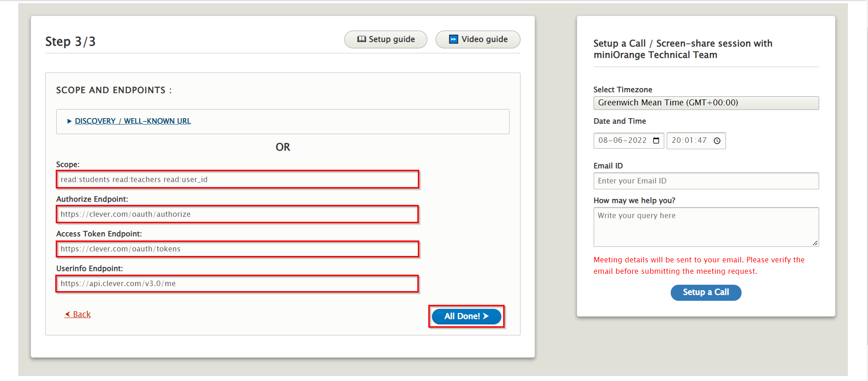
Task: Click the resize handle of query textarea
Action: point(815,243)
